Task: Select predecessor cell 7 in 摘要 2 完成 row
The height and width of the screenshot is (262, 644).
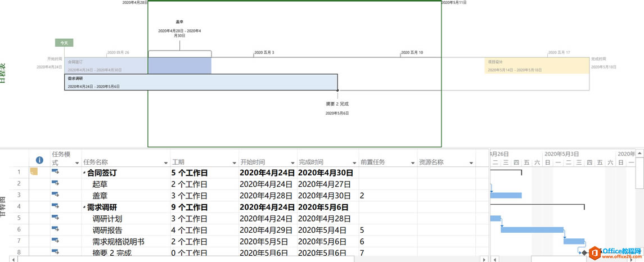Action: [x=388, y=252]
